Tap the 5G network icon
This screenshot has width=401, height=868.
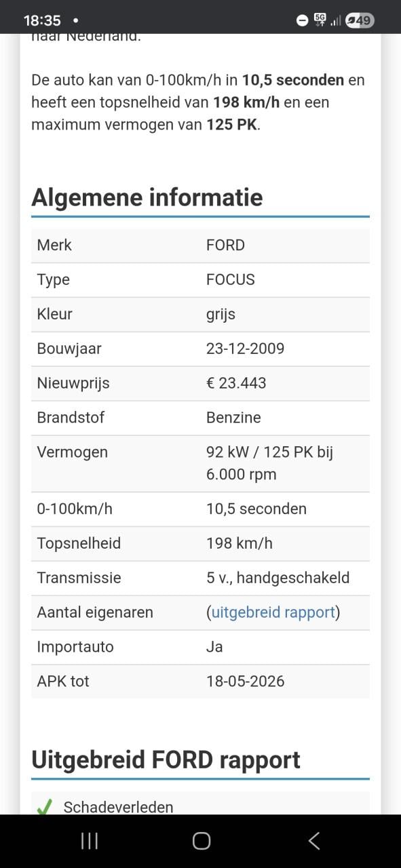pyautogui.click(x=319, y=18)
